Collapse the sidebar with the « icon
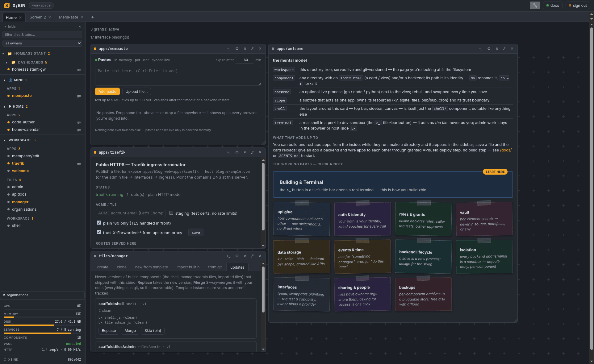Viewport: 594px width, 364px height. (x=80, y=27)
